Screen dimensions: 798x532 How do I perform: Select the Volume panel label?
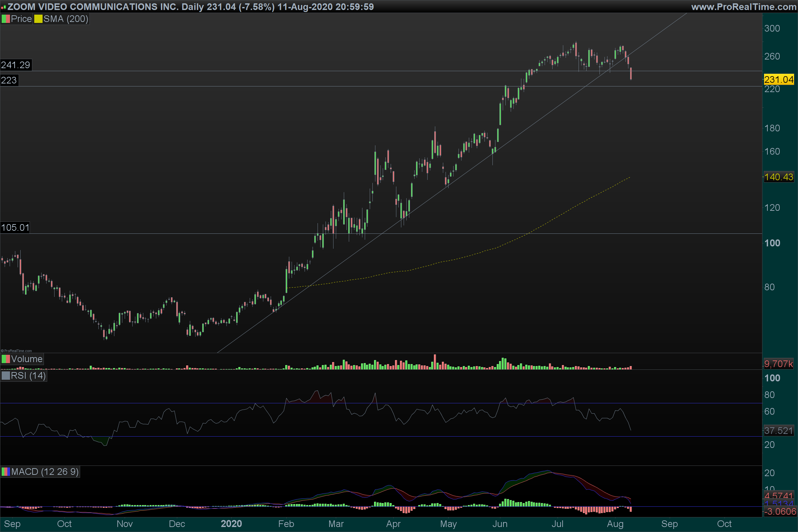(x=27, y=359)
